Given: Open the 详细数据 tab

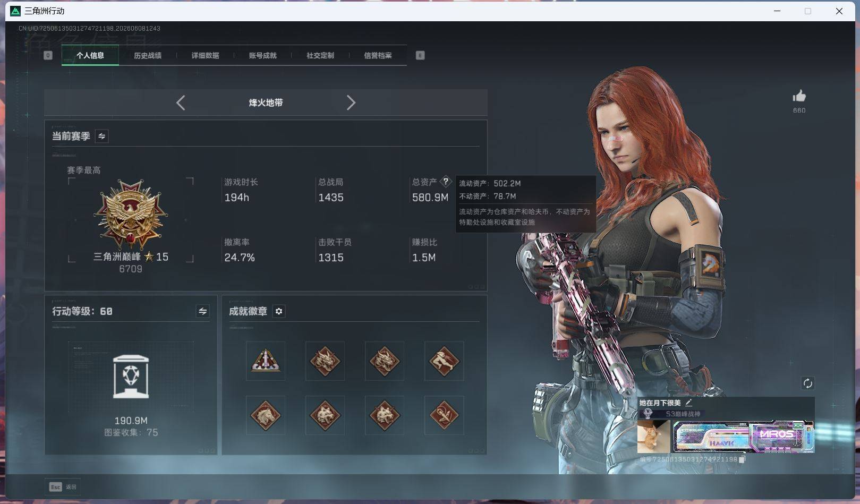Looking at the screenshot, I should pos(205,55).
